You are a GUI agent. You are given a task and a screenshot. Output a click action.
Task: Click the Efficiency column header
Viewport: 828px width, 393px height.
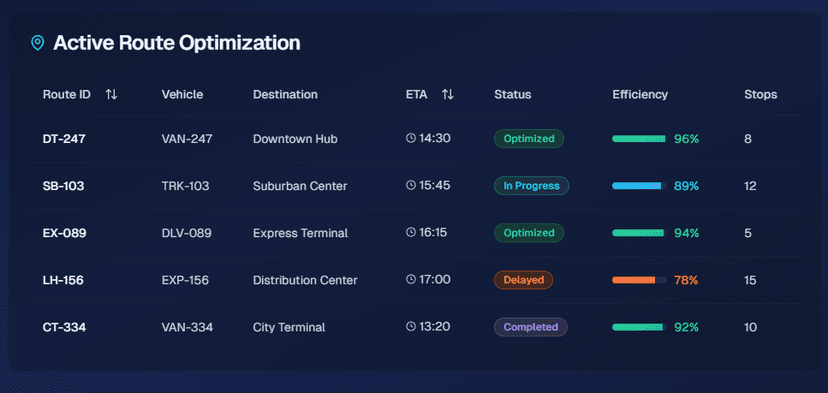coord(640,95)
